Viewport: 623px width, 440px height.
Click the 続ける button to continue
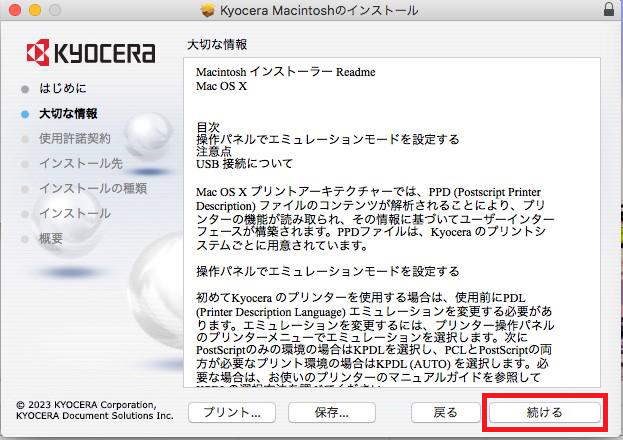point(544,412)
